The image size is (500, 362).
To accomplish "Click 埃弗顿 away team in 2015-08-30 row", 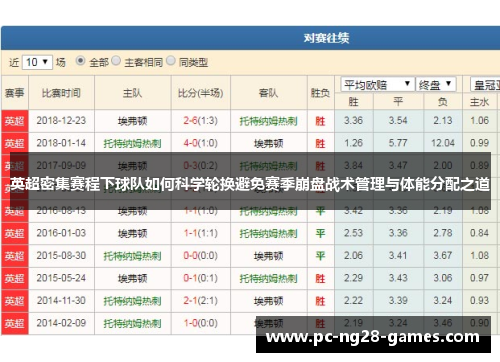I will click(268, 256).
